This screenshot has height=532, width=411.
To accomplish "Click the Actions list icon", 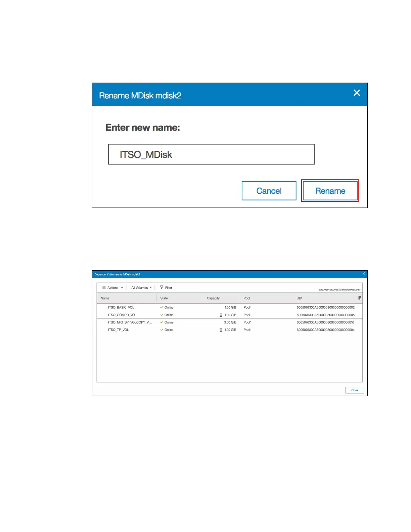I will (104, 287).
